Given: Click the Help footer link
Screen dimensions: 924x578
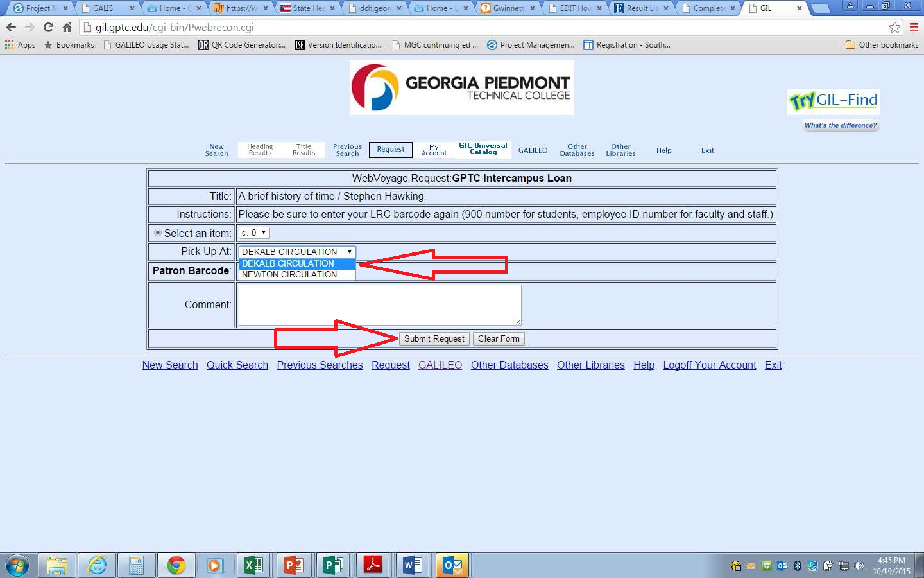Looking at the screenshot, I should tap(644, 365).
